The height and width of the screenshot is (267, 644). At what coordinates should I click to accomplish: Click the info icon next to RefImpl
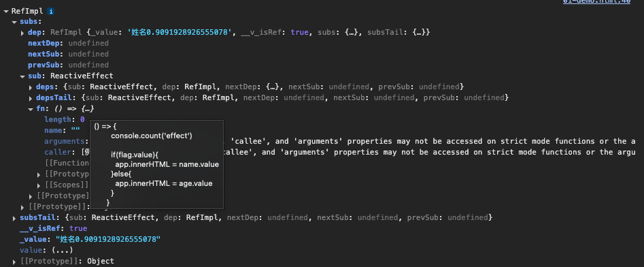(x=51, y=12)
